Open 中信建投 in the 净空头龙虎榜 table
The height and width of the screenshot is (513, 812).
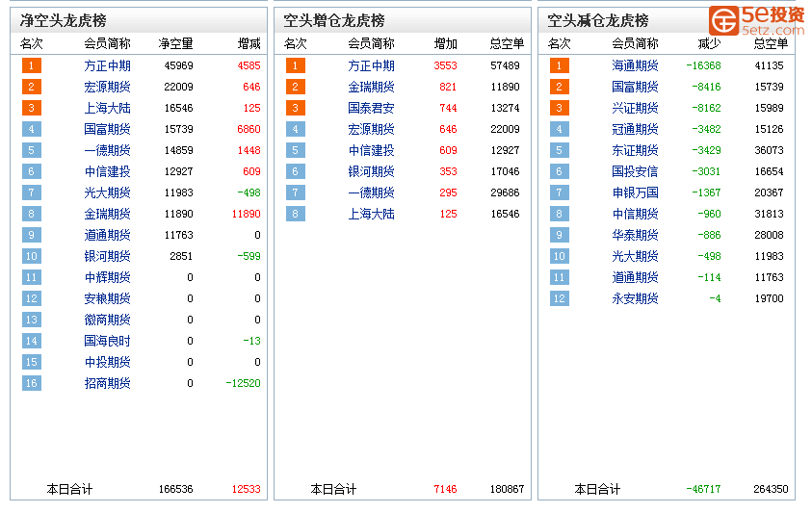coord(107,172)
